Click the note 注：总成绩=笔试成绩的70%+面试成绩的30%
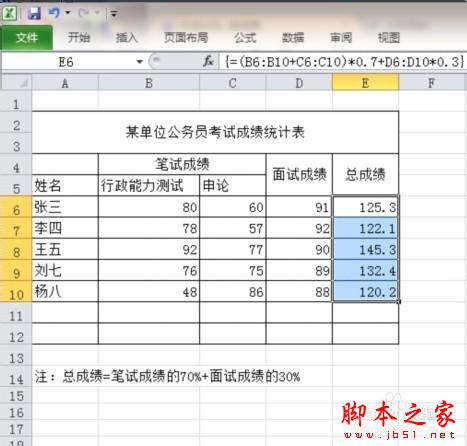Viewport: 467px width, 446px height. pos(167,377)
